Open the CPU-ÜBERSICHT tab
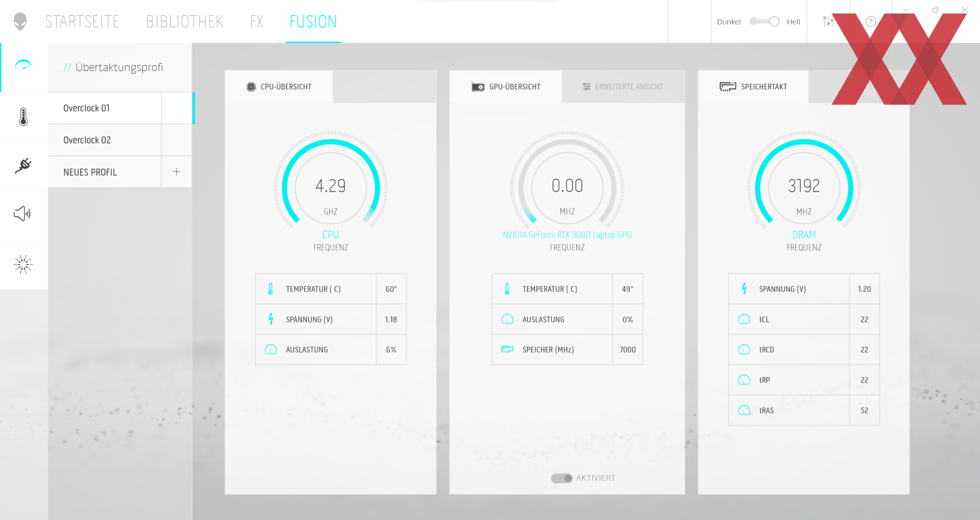The width and height of the screenshot is (980, 520). pos(279,87)
